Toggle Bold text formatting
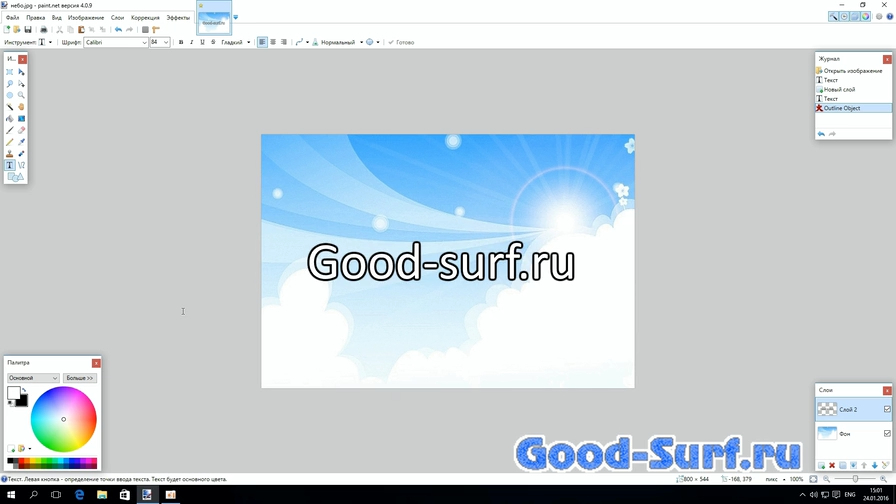Screen dimensions: 896x504 click(x=181, y=42)
